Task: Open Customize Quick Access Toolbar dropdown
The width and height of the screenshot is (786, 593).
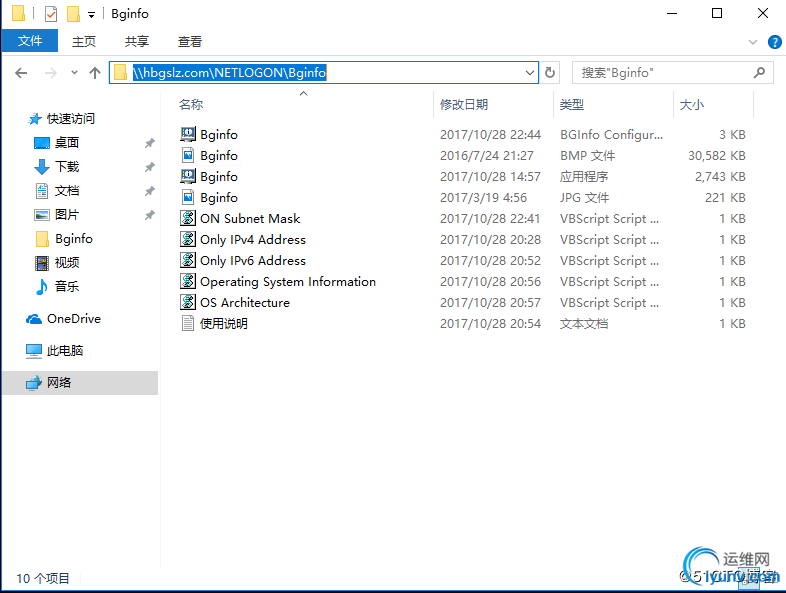Action: pyautogui.click(x=91, y=15)
